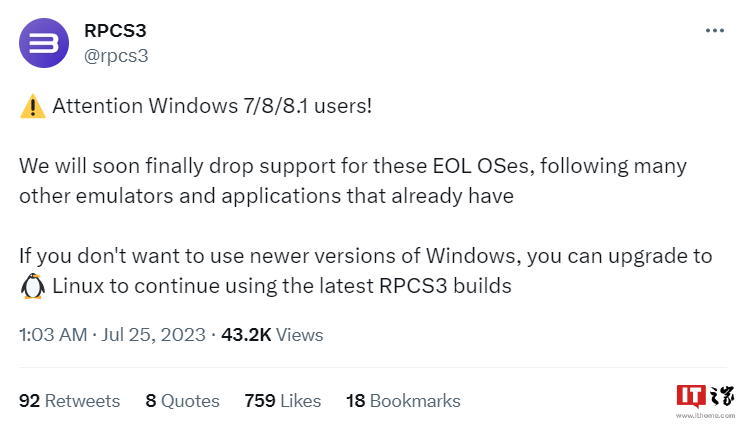The height and width of the screenshot is (429, 746).
Task: Show the 759 Likes list
Action: pos(283,401)
